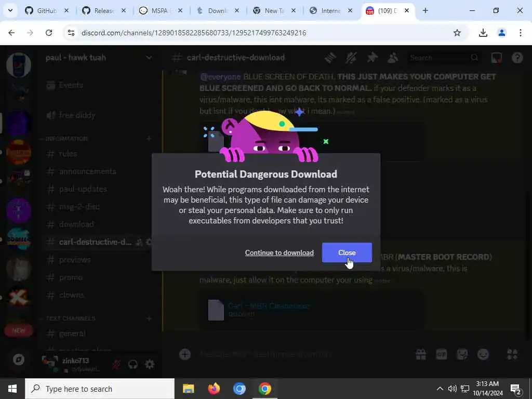
Task: Show the member list icon
Action: 393,58
